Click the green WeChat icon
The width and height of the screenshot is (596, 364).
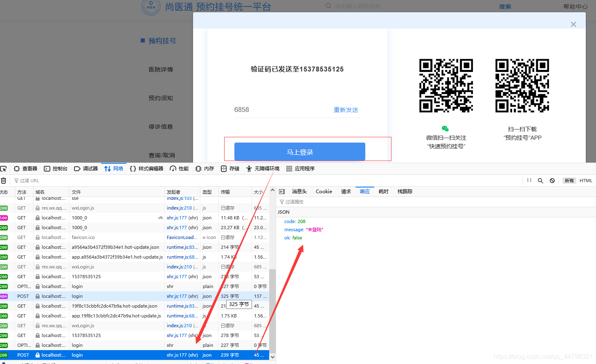[445, 129]
